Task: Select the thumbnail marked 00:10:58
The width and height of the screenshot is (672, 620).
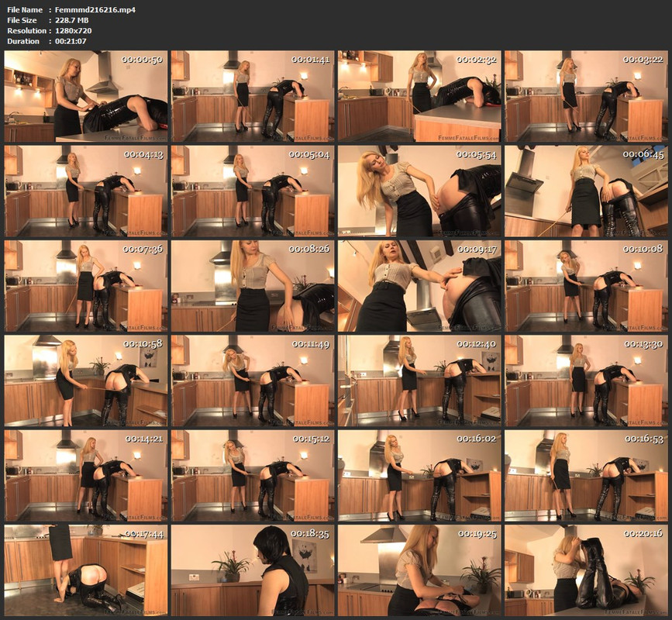Action: point(86,381)
